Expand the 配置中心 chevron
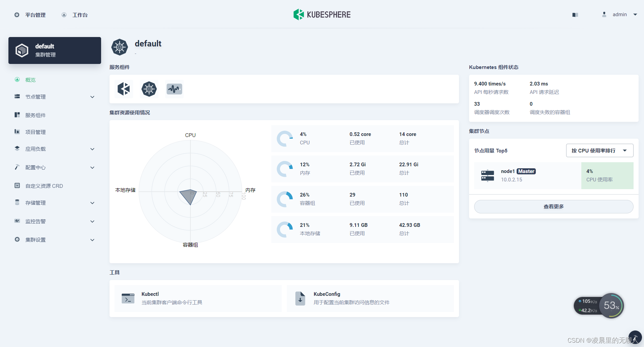Image resolution: width=644 pixels, height=347 pixels. click(92, 168)
